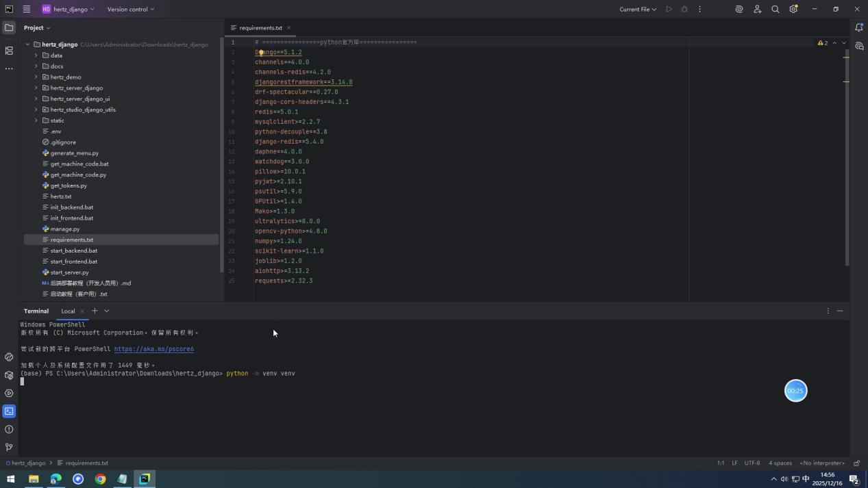Open the Notifications bell on the right sidebar

tap(860, 27)
